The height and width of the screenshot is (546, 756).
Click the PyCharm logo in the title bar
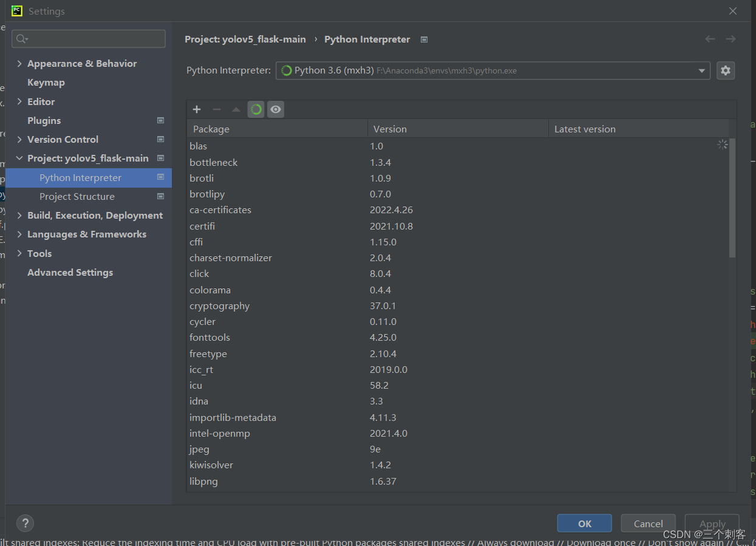click(x=16, y=10)
